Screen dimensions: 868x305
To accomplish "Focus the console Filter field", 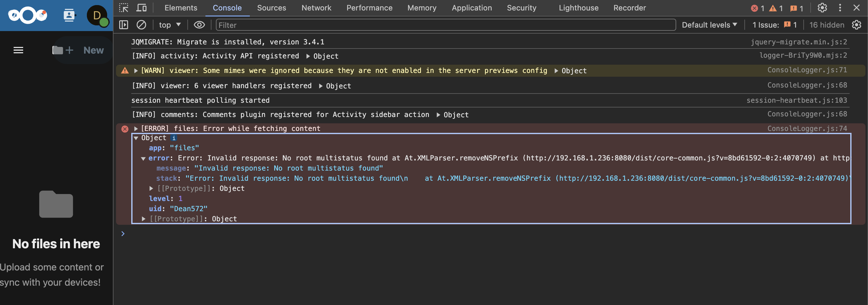I will pyautogui.click(x=445, y=25).
